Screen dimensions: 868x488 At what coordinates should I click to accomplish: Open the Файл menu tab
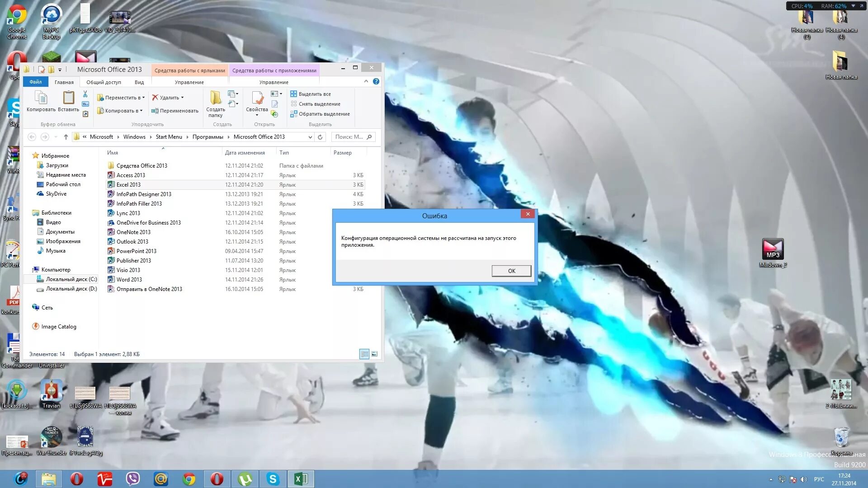tap(36, 82)
